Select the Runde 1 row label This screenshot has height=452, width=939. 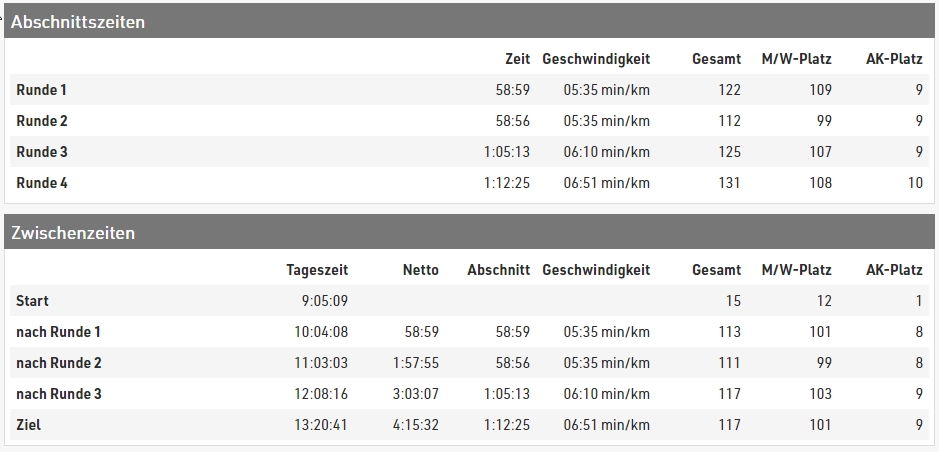41,90
